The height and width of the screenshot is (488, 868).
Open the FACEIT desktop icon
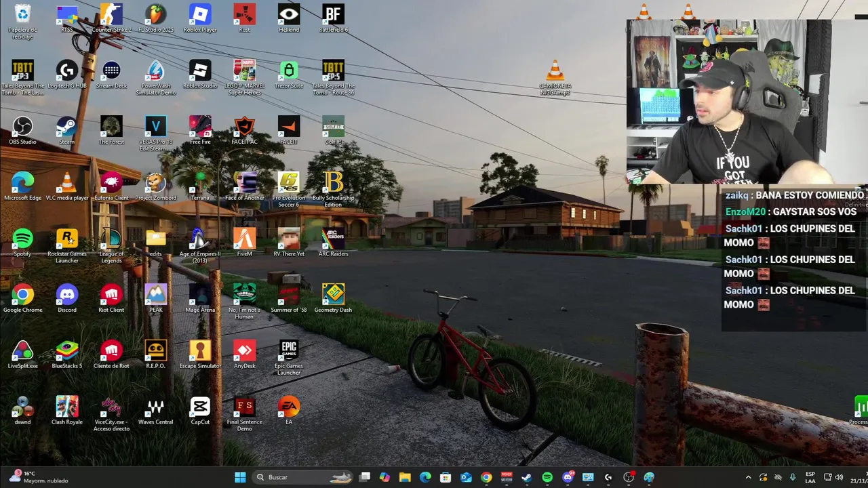(289, 131)
